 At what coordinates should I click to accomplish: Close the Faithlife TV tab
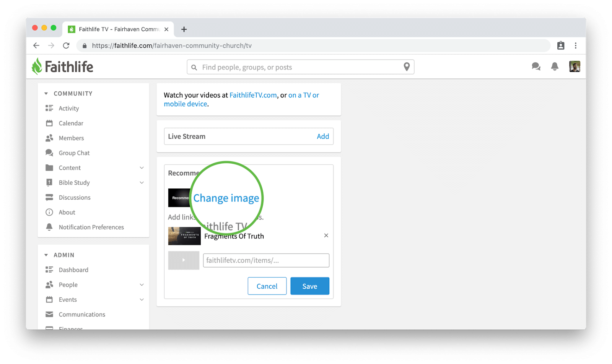click(x=166, y=29)
